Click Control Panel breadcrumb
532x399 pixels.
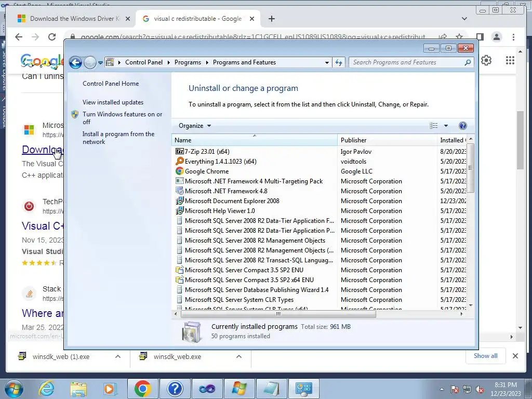(144, 62)
